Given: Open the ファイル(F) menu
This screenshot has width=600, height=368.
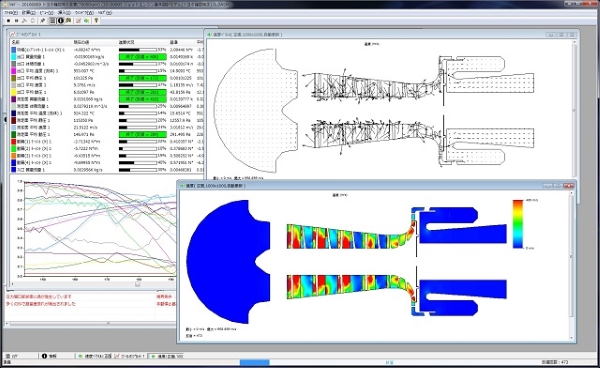Looking at the screenshot, I should click(x=11, y=13).
